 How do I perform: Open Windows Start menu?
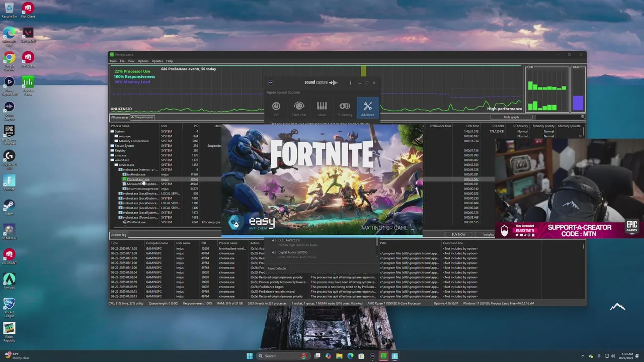pyautogui.click(x=250, y=356)
